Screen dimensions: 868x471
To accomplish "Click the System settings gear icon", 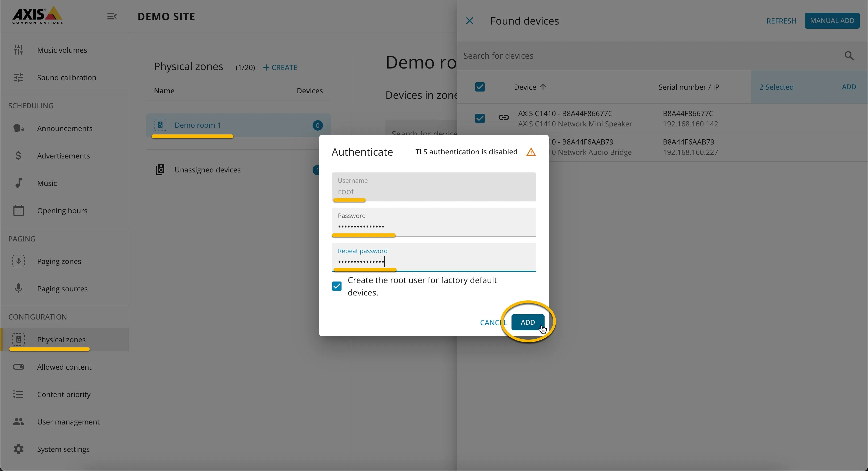I will (x=19, y=449).
